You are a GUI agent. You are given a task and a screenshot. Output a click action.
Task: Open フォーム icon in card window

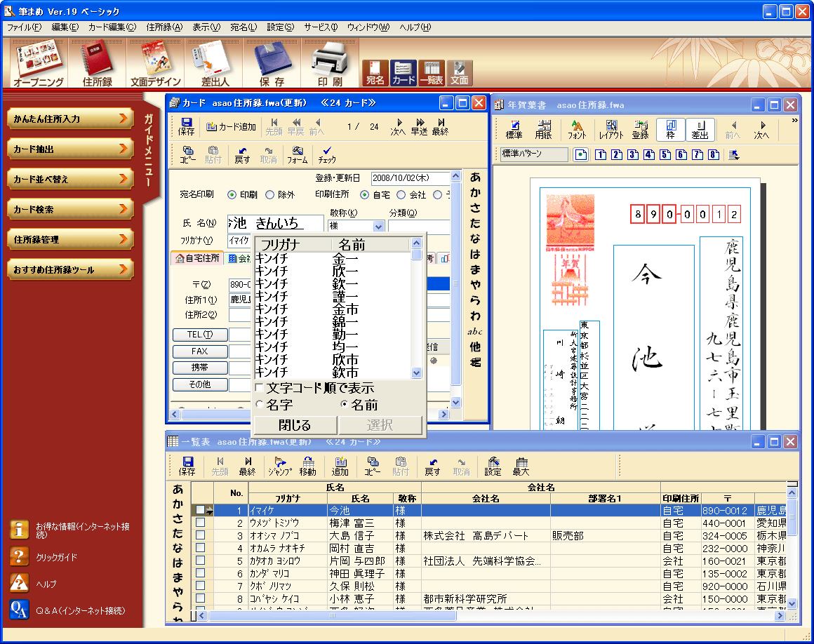pyautogui.click(x=298, y=154)
